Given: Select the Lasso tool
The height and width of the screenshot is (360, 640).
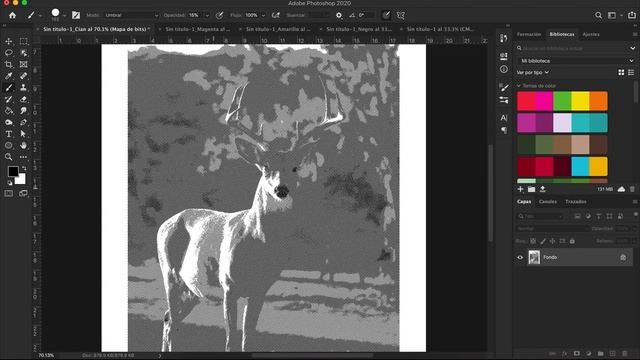Looking at the screenshot, I should (x=9, y=53).
